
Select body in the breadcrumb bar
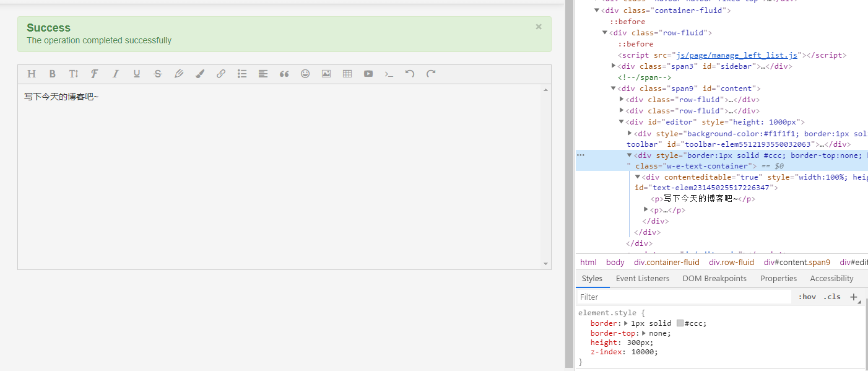615,263
